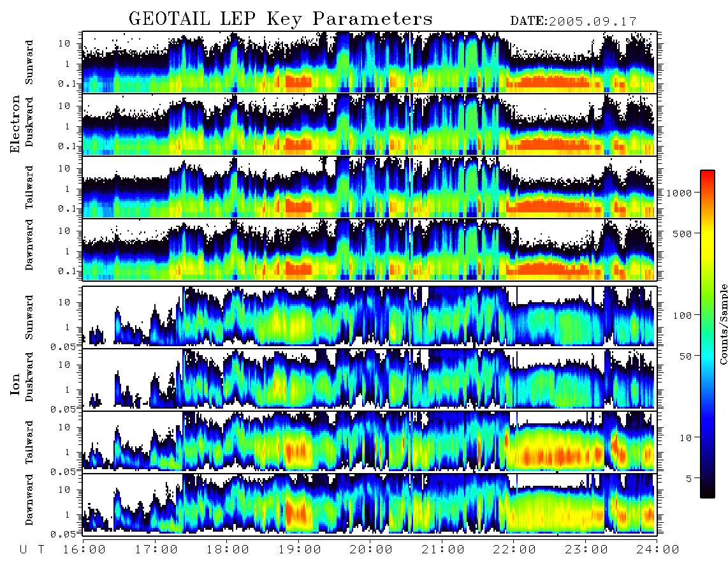Click the Electron Sunward spectrogram panel

370,62
